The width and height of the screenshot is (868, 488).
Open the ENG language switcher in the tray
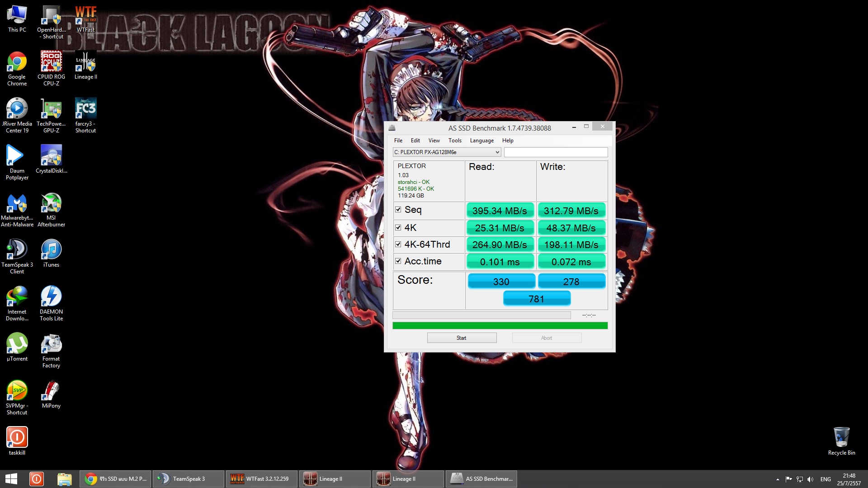pyautogui.click(x=826, y=479)
